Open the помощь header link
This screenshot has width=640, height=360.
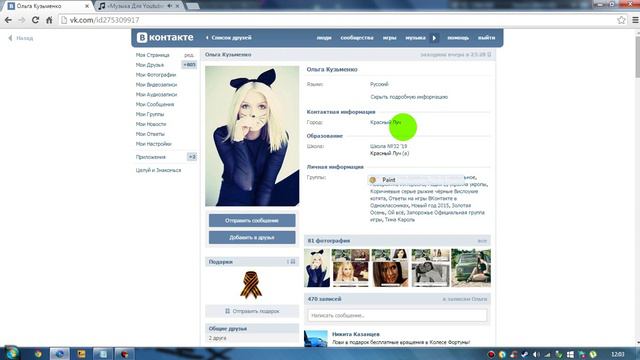point(458,38)
